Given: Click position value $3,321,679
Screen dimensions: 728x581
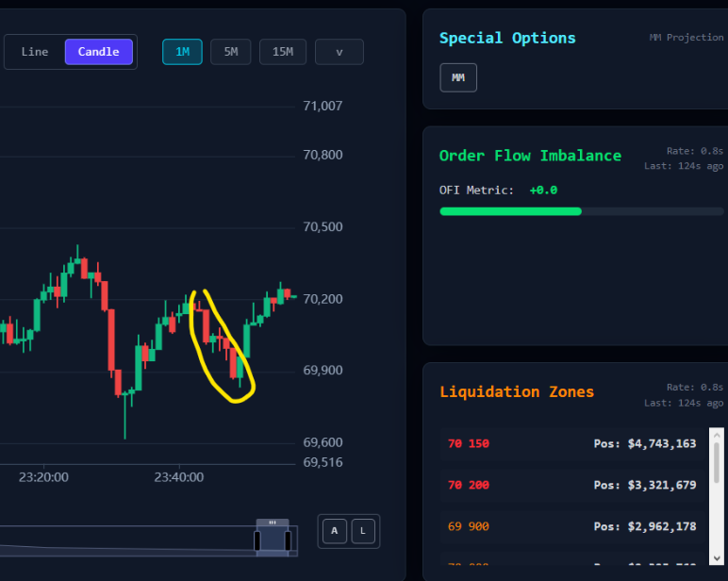Looking at the screenshot, I should click(x=662, y=486).
